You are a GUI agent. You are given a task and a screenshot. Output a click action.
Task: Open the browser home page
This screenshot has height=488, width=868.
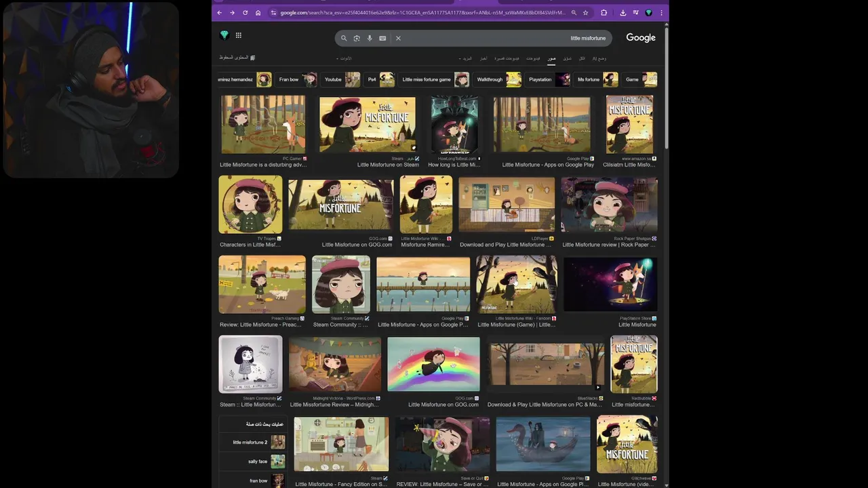[x=258, y=12]
